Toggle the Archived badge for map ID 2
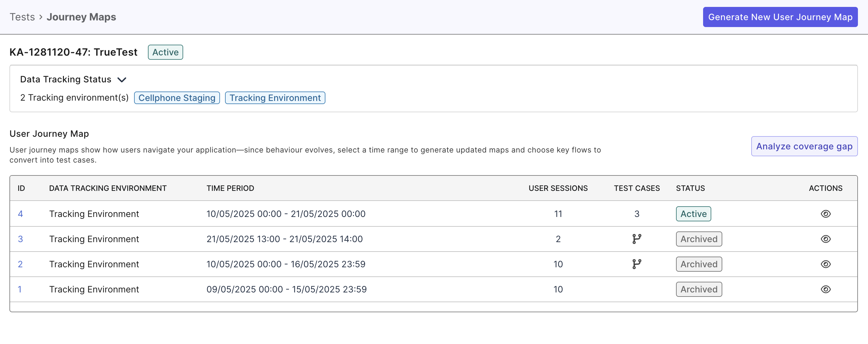 tap(698, 264)
